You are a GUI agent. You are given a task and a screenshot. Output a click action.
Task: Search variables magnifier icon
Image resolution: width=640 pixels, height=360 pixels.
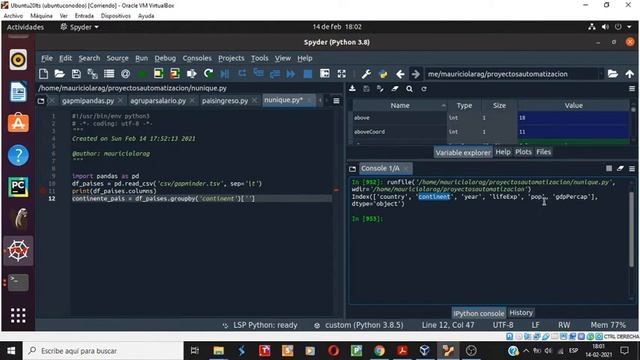pyautogui.click(x=409, y=89)
